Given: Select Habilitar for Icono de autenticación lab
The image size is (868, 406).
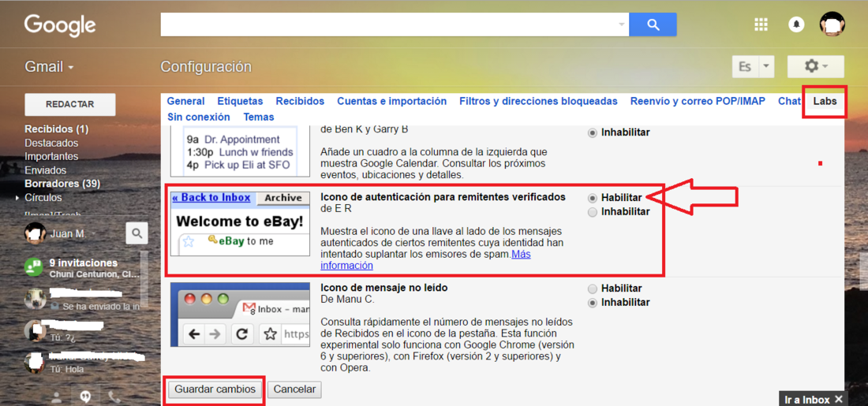Looking at the screenshot, I should 593,197.
